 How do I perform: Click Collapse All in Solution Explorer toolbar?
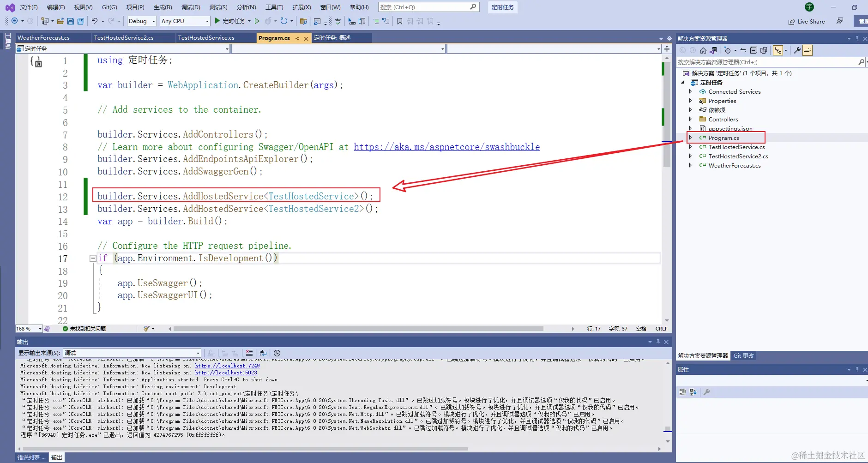tap(753, 50)
